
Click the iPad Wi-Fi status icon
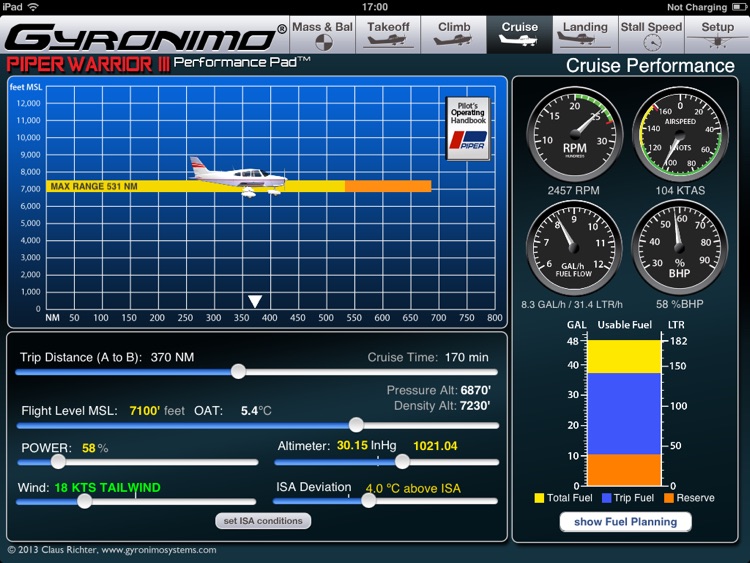tap(33, 7)
